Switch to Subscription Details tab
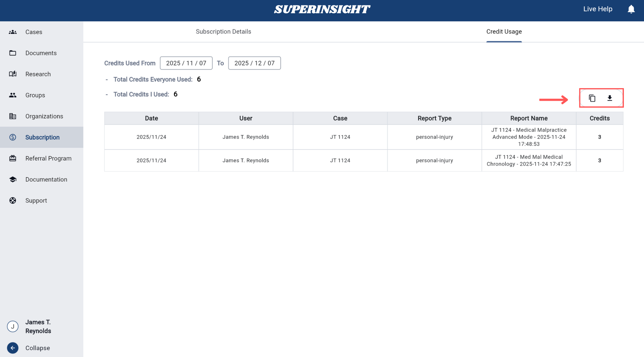This screenshot has width=644, height=357. click(223, 31)
